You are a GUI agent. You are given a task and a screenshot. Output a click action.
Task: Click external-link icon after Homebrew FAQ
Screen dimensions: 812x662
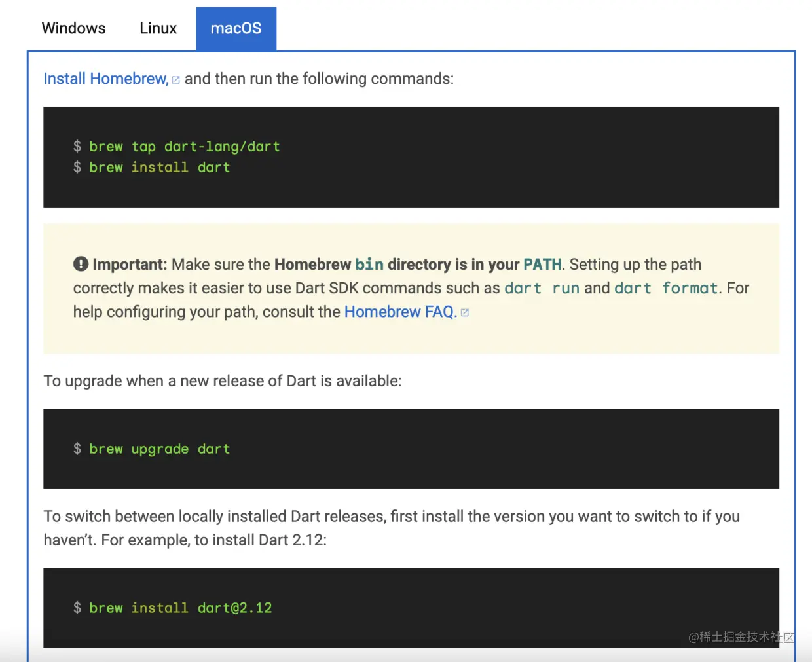465,313
